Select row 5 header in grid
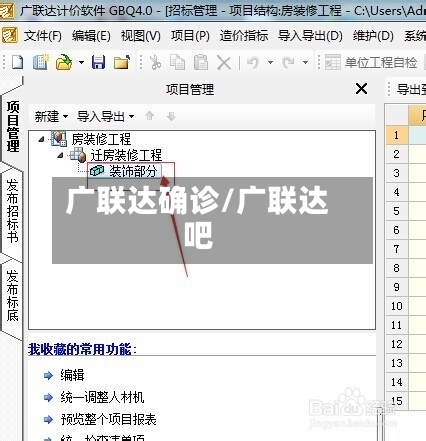426x441 pixels. click(x=396, y=211)
